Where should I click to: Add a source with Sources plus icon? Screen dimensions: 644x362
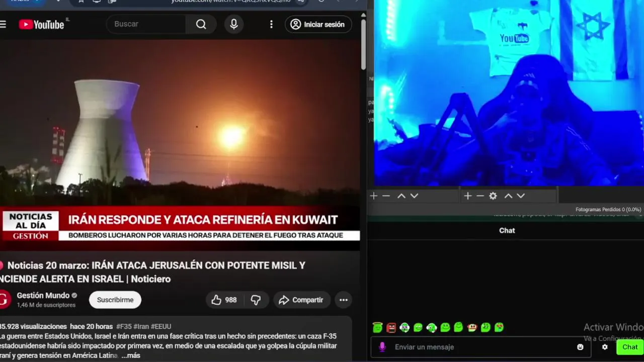(x=468, y=196)
